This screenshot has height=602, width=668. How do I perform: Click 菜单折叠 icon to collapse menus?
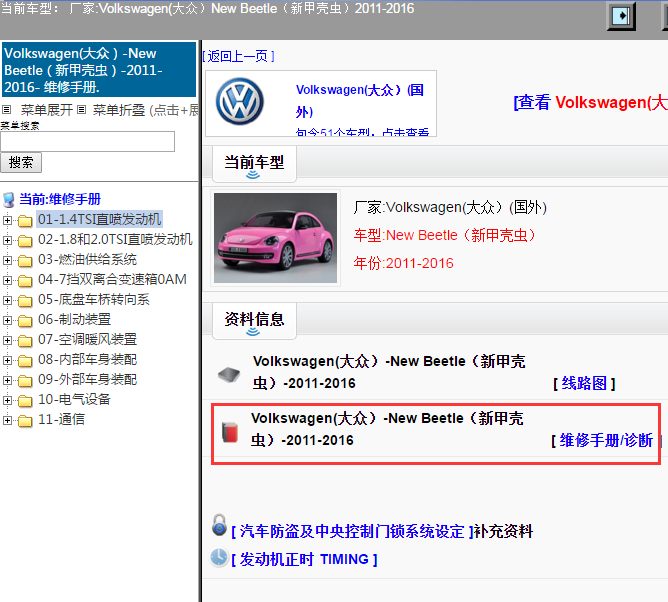(x=82, y=110)
